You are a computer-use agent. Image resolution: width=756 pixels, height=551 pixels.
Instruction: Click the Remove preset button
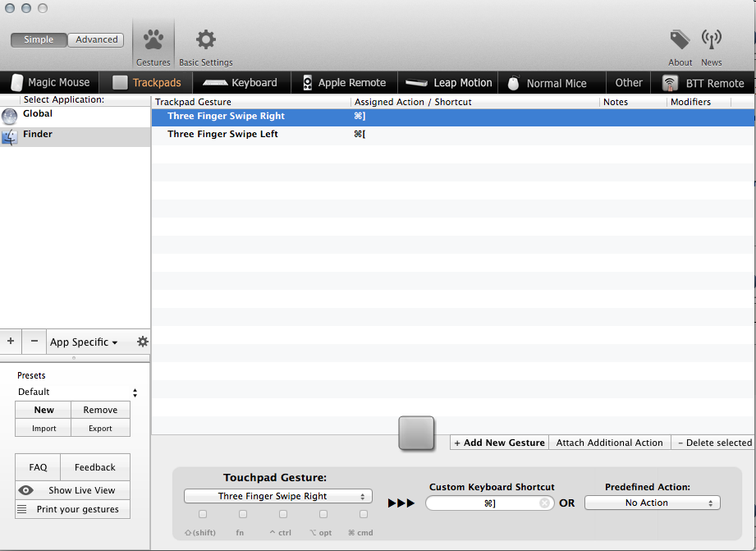pyautogui.click(x=100, y=410)
